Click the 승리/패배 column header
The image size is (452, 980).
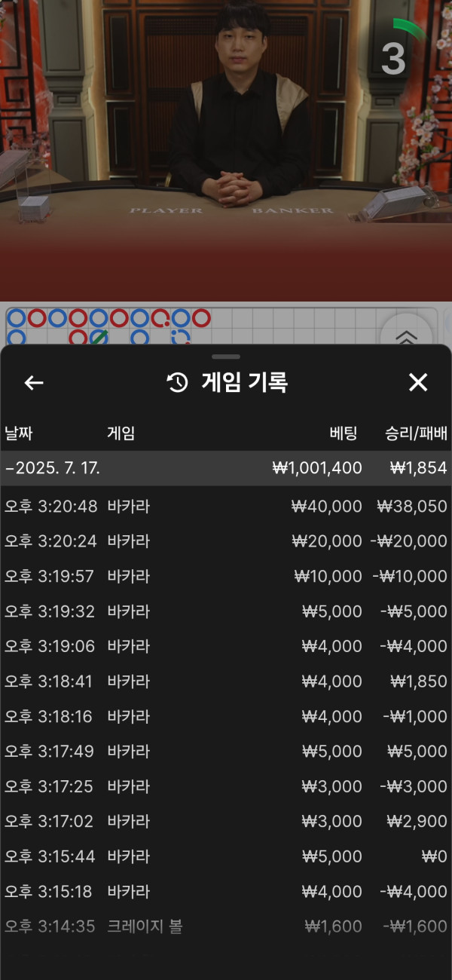point(416,433)
